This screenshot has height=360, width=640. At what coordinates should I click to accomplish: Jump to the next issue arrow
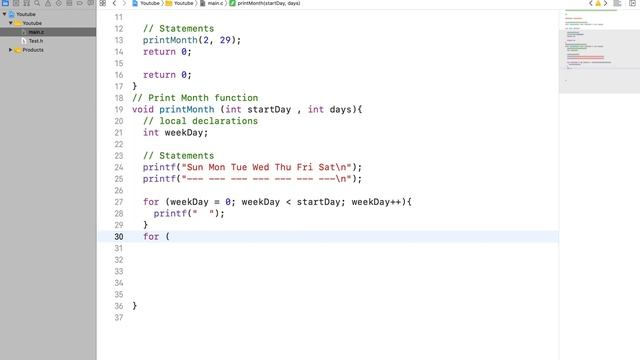pyautogui.click(x=605, y=3)
